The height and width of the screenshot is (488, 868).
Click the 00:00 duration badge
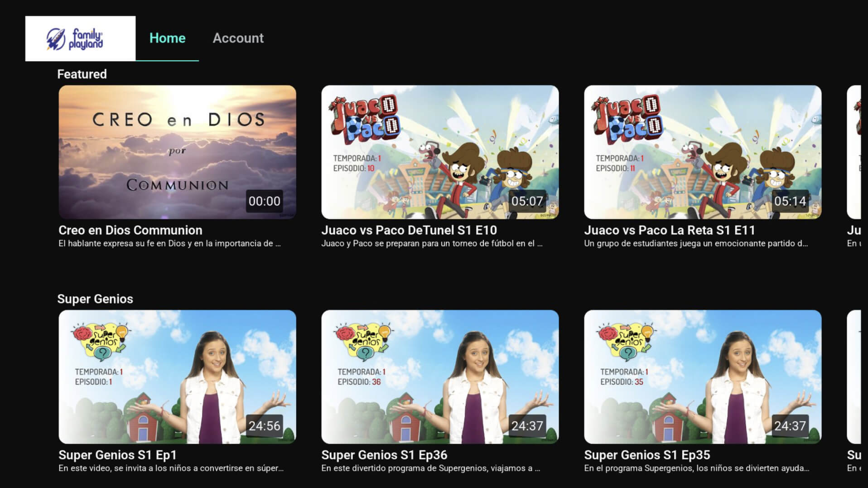point(264,201)
